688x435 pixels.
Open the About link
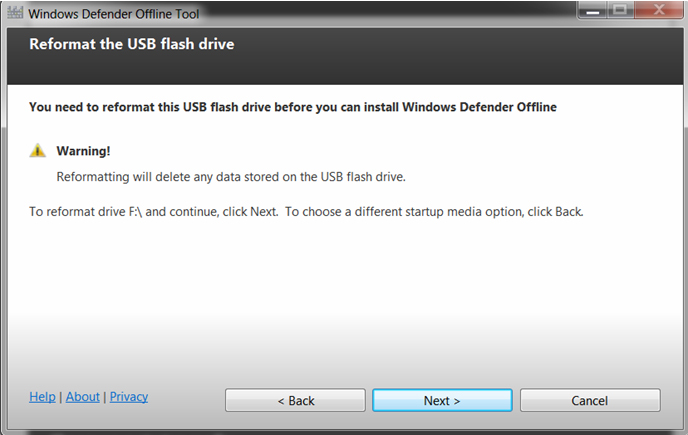82,397
